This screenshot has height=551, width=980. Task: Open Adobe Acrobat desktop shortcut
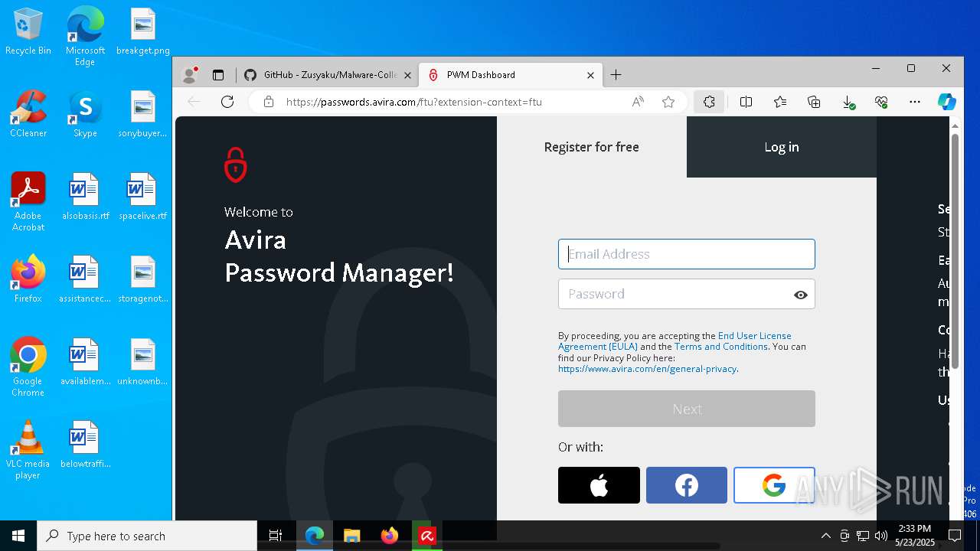click(x=28, y=202)
